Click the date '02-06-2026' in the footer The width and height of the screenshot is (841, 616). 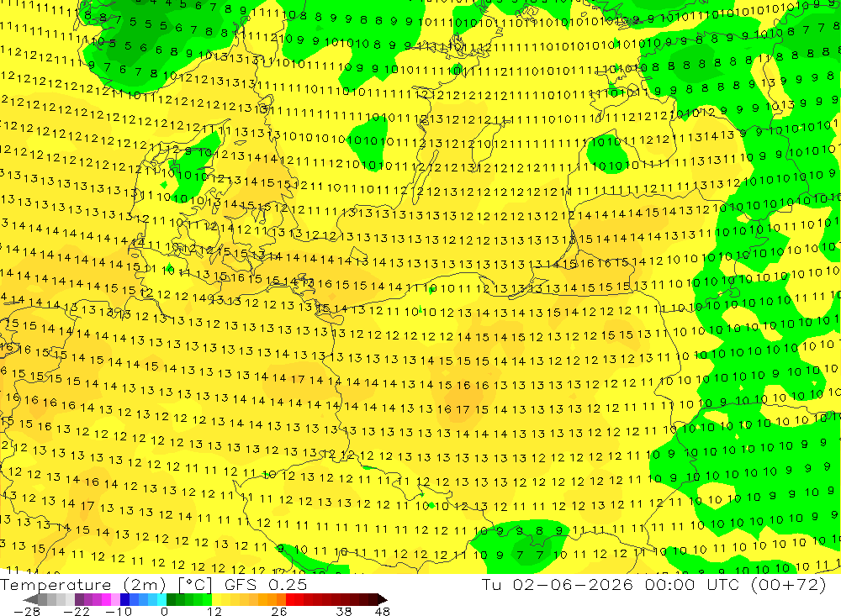(573, 584)
